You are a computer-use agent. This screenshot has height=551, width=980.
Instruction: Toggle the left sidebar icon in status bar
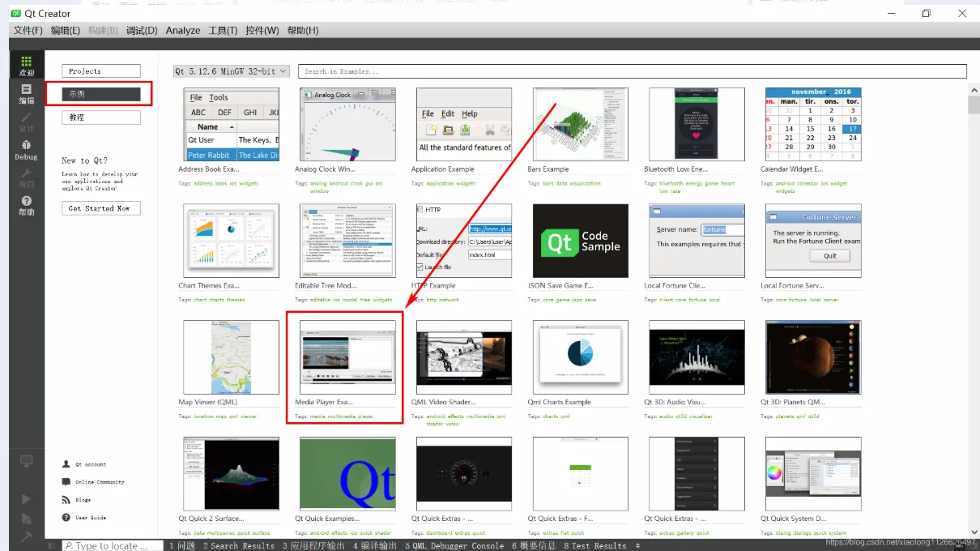(51, 545)
